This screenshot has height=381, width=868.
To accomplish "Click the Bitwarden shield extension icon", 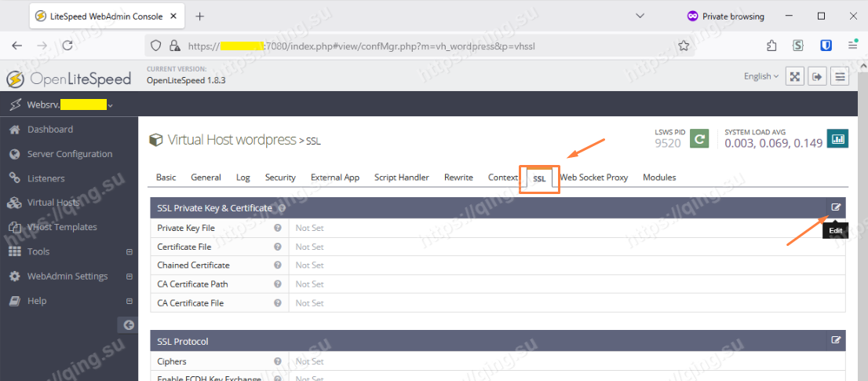I will point(826,46).
